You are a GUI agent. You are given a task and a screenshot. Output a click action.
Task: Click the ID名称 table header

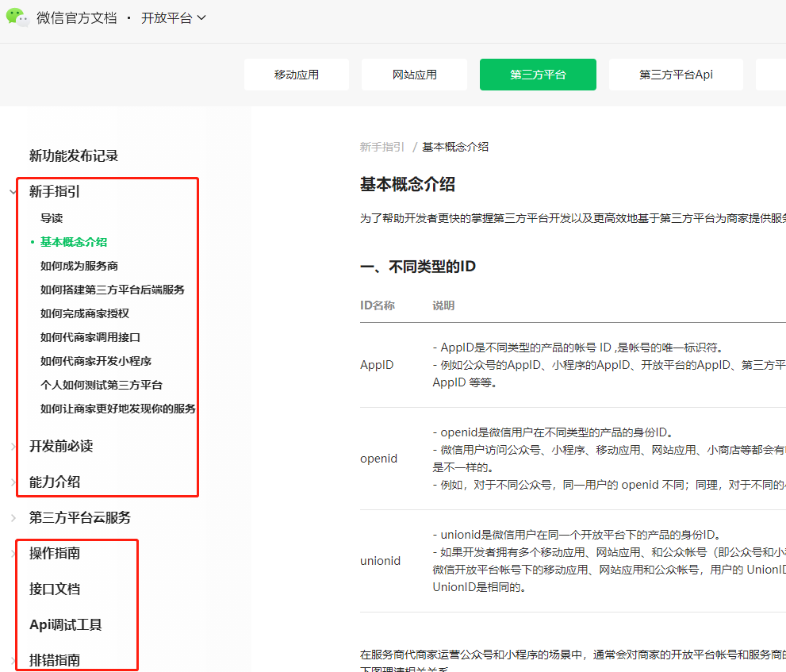(378, 305)
